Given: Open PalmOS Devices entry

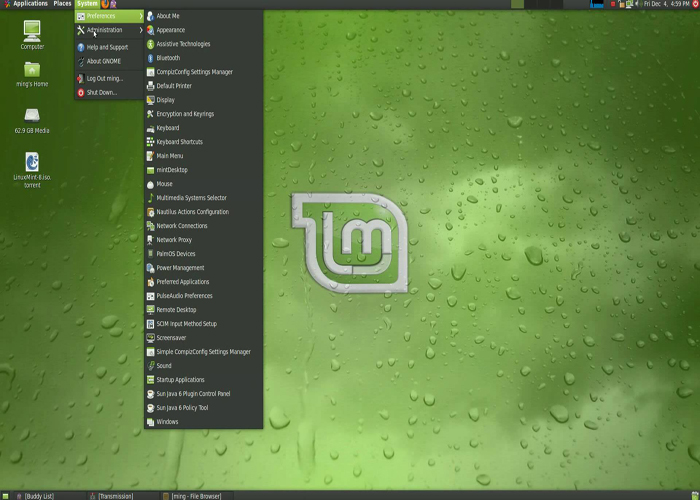Looking at the screenshot, I should (203, 254).
